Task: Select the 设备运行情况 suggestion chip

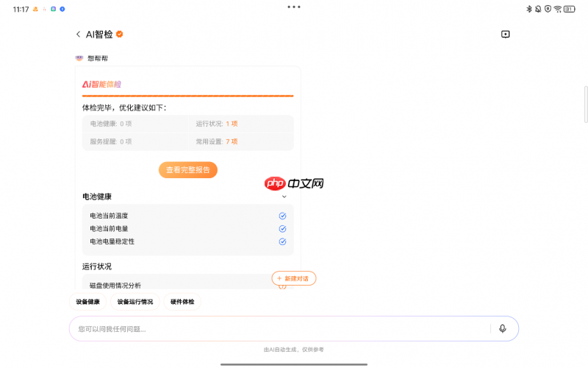Action: [135, 302]
